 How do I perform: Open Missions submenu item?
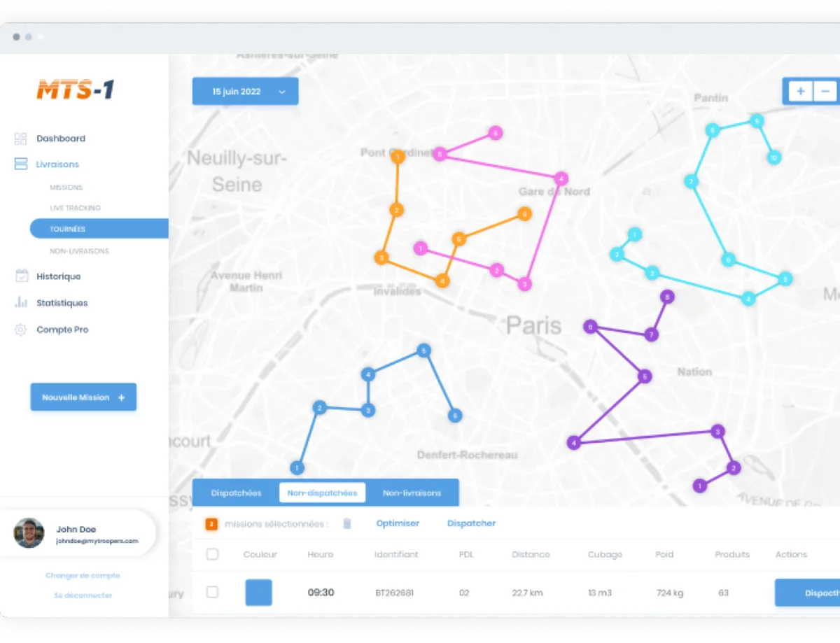click(66, 188)
